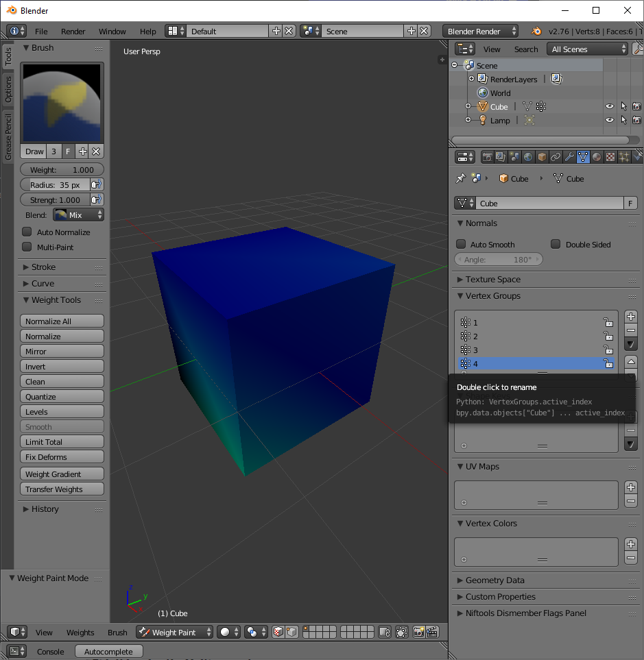
Task: Open the File menu
Action: pyautogui.click(x=41, y=31)
